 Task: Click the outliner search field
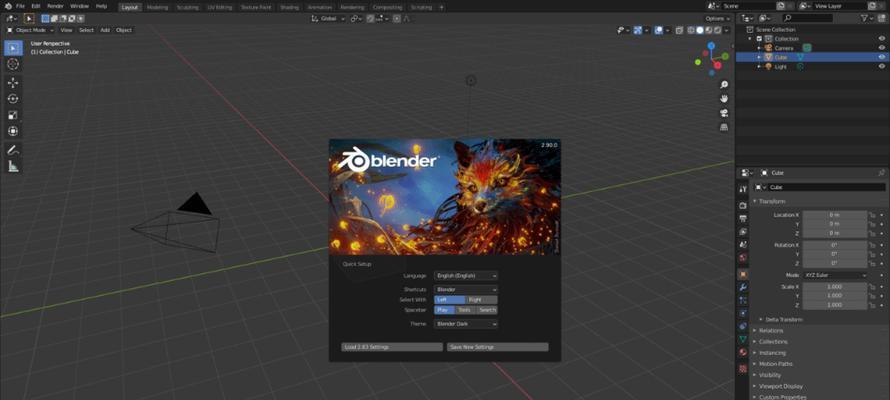(807, 19)
